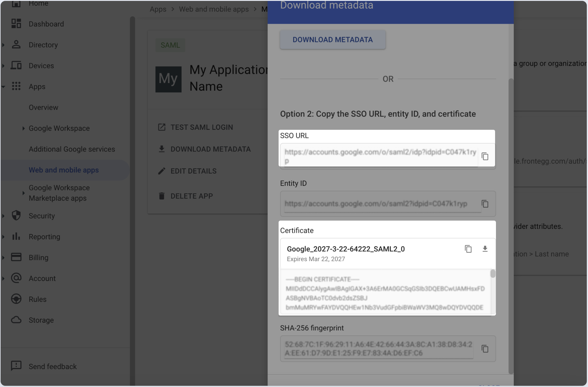Click the Rules icon in sidebar
The width and height of the screenshot is (588, 387).
(x=16, y=299)
